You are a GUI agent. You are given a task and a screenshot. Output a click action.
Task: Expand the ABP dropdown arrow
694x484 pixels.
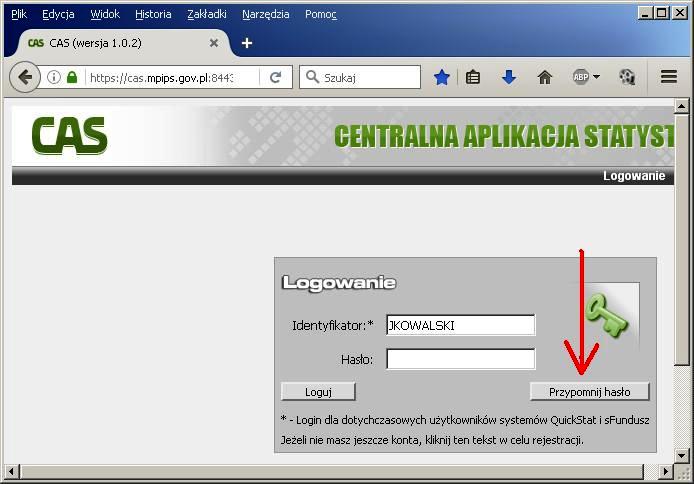click(596, 77)
